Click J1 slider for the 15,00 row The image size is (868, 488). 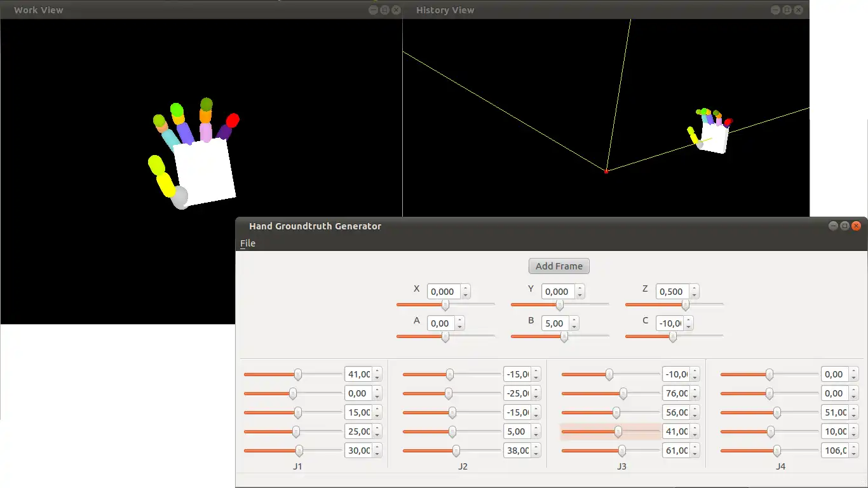click(293, 412)
